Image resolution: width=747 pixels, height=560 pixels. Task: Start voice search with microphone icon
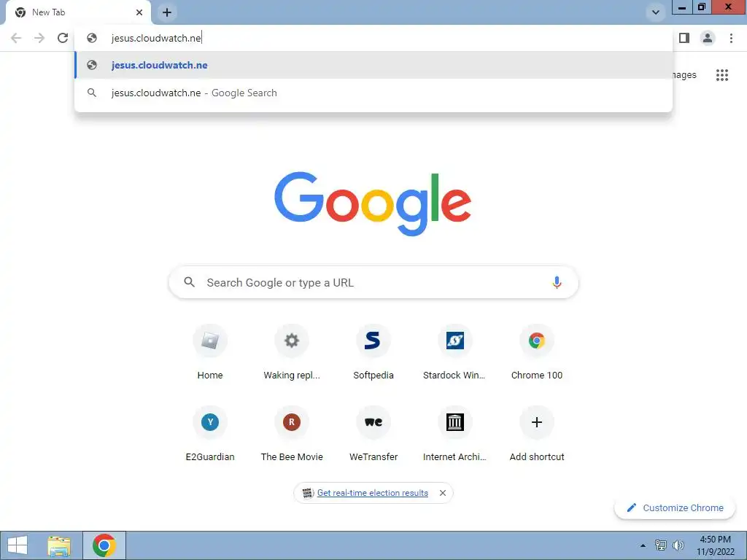point(557,282)
